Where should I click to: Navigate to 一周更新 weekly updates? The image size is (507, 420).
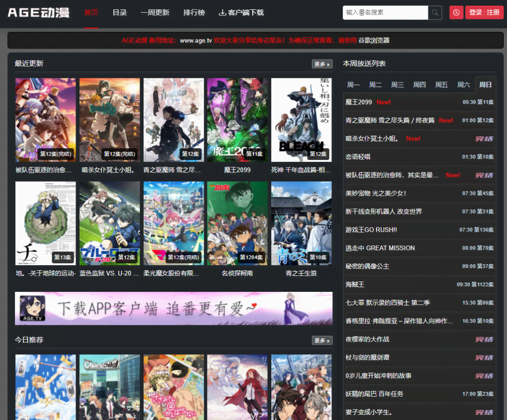155,13
